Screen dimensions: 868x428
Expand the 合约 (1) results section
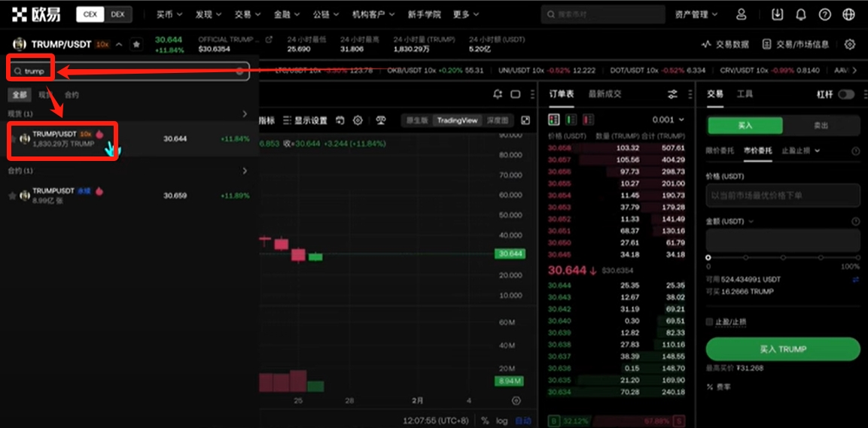pyautogui.click(x=245, y=171)
